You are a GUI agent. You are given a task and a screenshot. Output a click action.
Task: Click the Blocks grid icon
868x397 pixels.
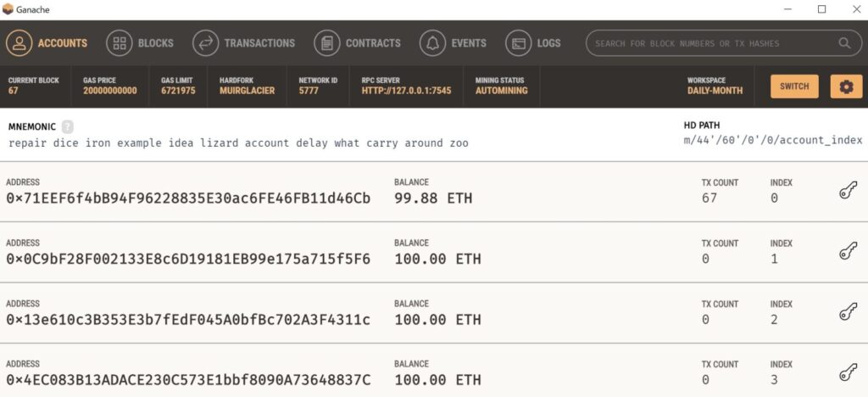[120, 43]
